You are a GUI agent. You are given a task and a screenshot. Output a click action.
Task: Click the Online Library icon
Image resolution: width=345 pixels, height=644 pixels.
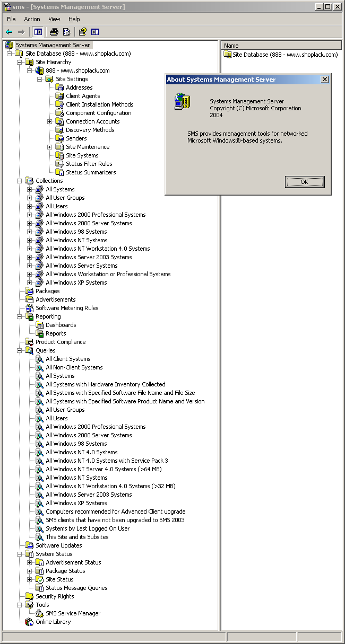[29, 622]
